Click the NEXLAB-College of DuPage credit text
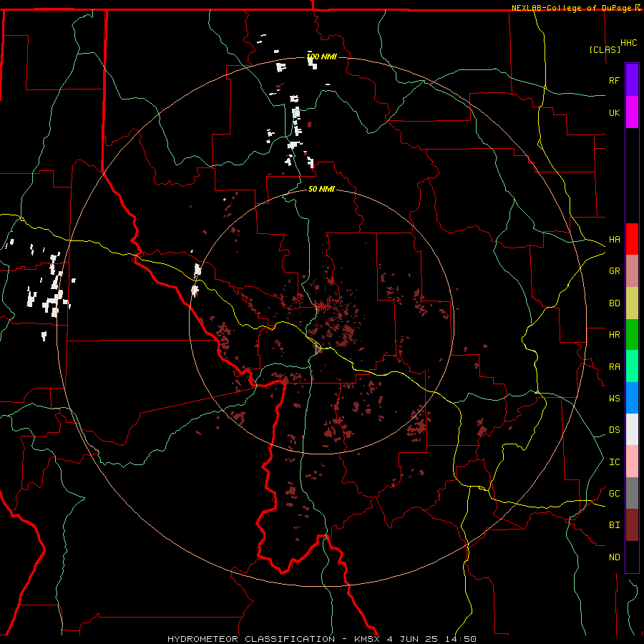This screenshot has width=644, height=644. (571, 8)
